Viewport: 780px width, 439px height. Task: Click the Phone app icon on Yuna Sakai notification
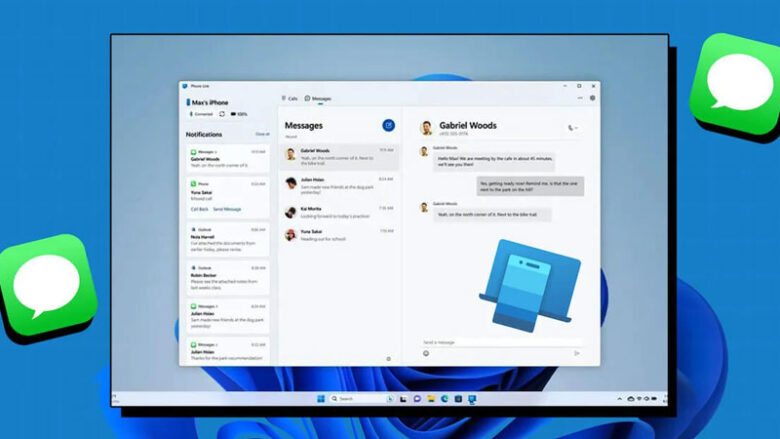point(194,183)
